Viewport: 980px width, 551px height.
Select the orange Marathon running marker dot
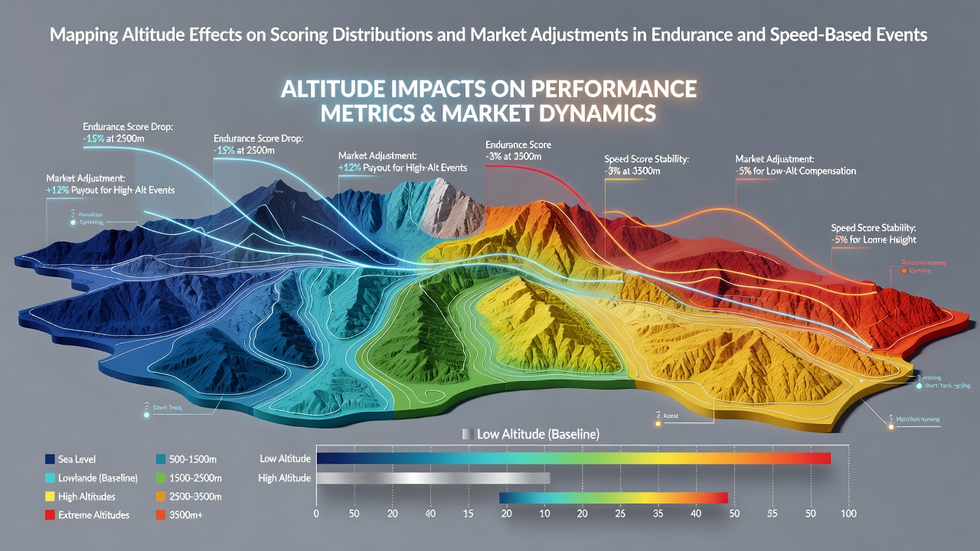pyautogui.click(x=891, y=428)
